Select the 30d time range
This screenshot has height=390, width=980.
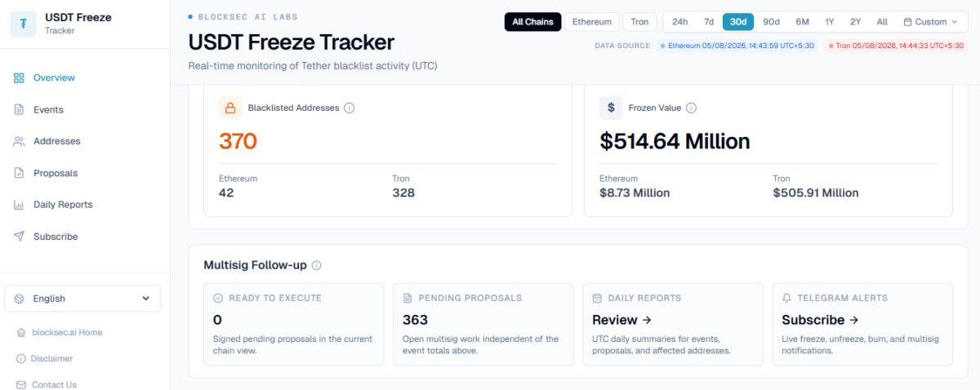point(738,22)
